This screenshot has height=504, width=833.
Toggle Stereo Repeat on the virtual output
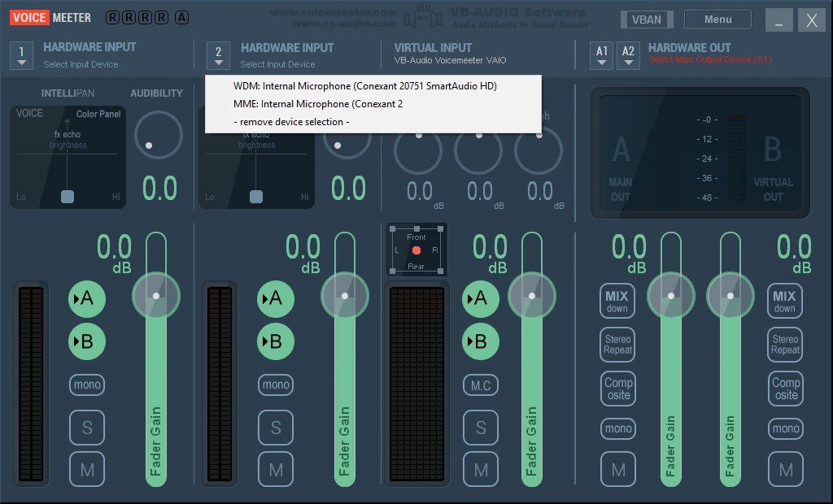click(x=785, y=345)
